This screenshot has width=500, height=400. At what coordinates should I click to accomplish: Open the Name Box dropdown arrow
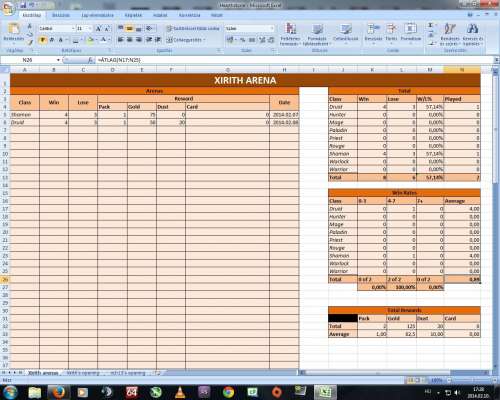coord(58,60)
